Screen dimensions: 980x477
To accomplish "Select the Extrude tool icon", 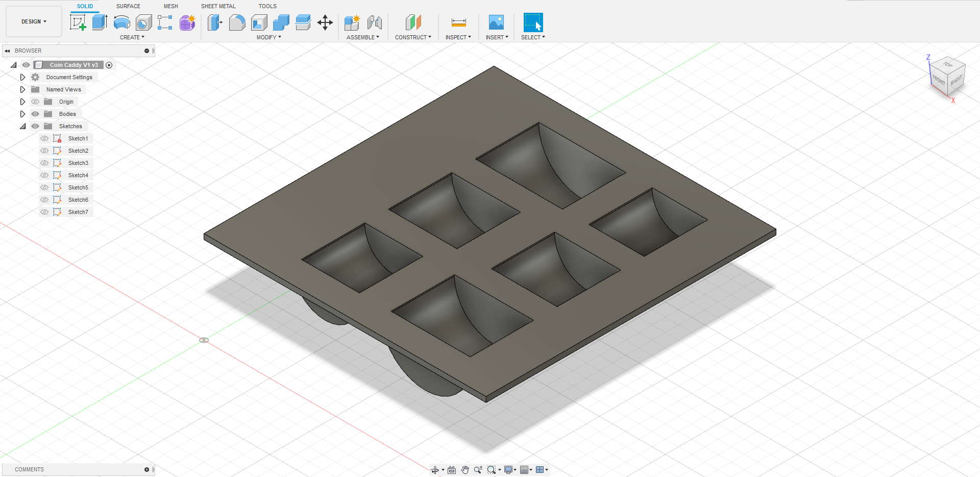I will coord(100,22).
